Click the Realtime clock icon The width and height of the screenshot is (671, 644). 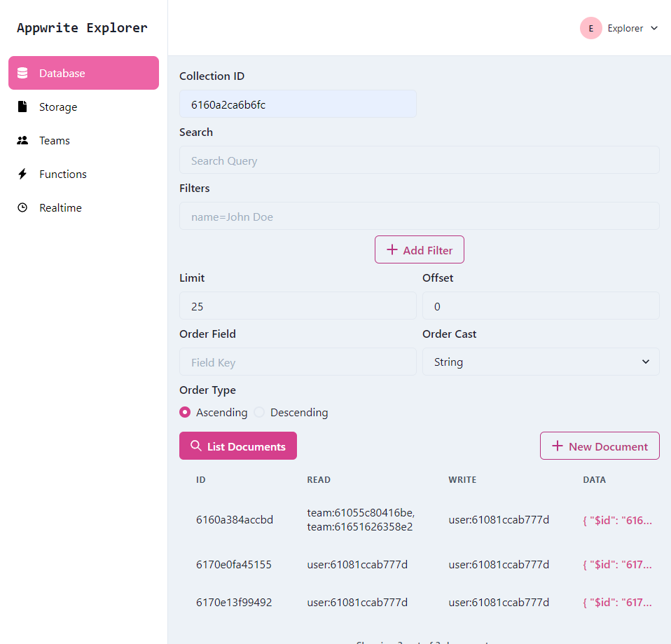(22, 207)
